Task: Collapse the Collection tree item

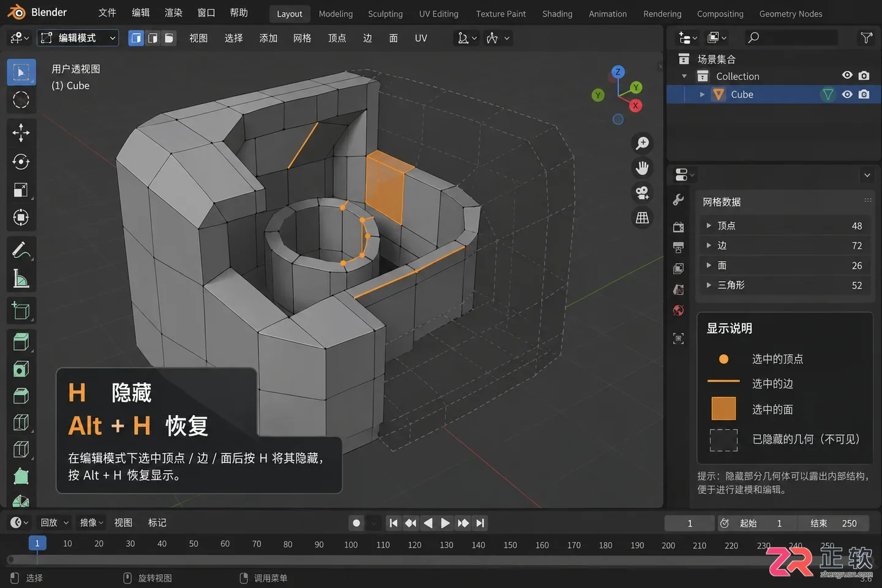Action: [684, 76]
